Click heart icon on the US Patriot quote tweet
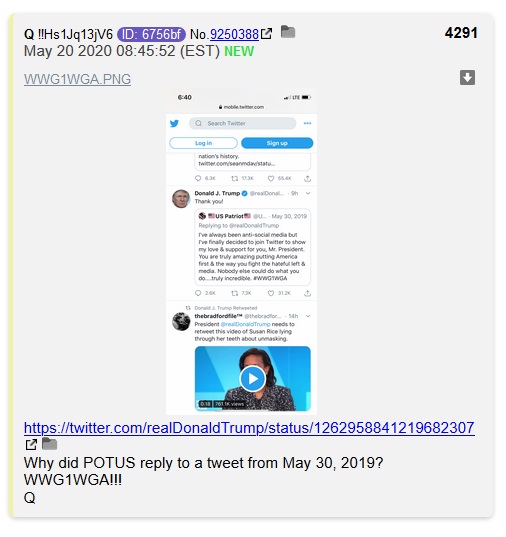The width and height of the screenshot is (506, 537). 271,293
